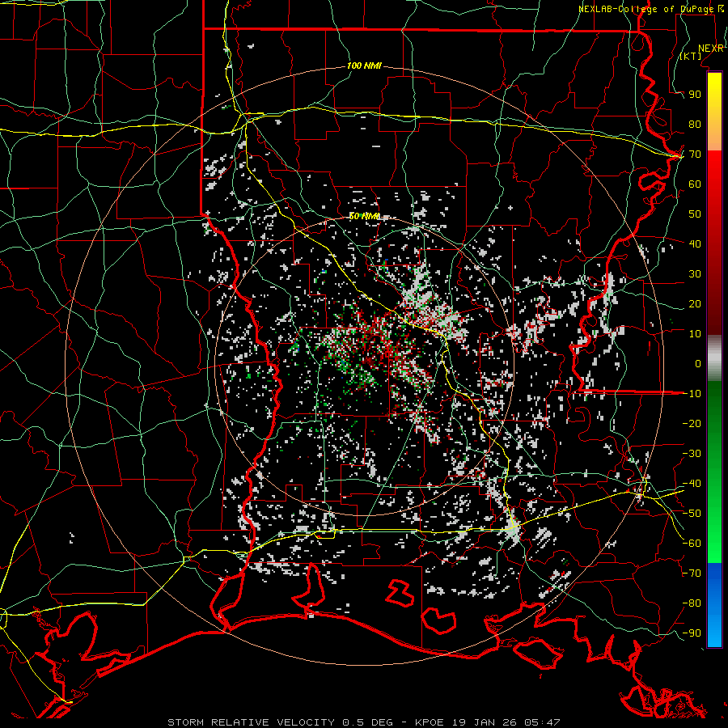
Task: Click the positive 20 knot scale label
Action: (695, 303)
